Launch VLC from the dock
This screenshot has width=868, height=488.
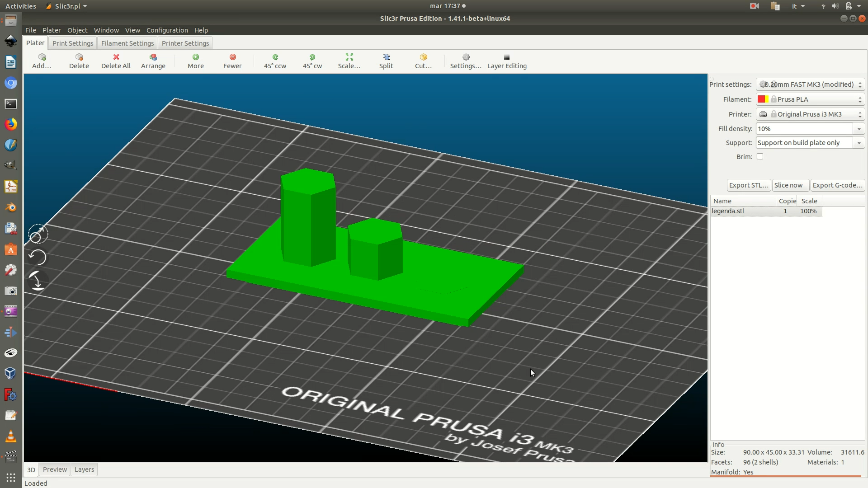pos(11,436)
